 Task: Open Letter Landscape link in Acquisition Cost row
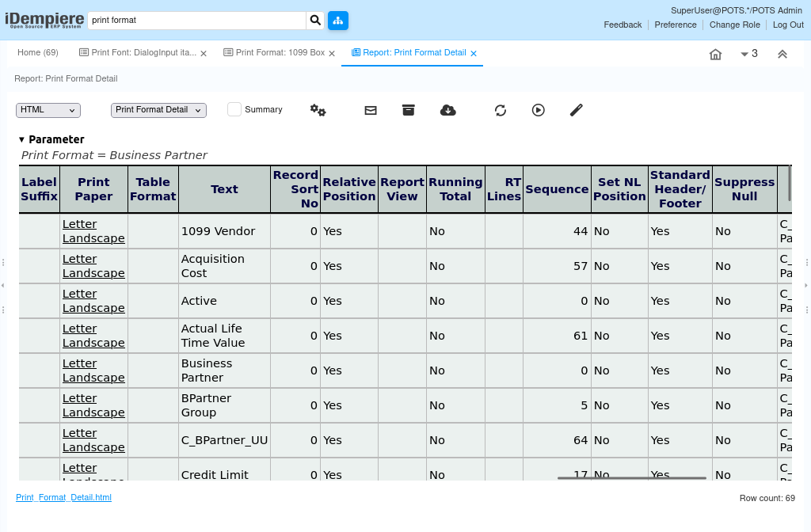[93, 266]
